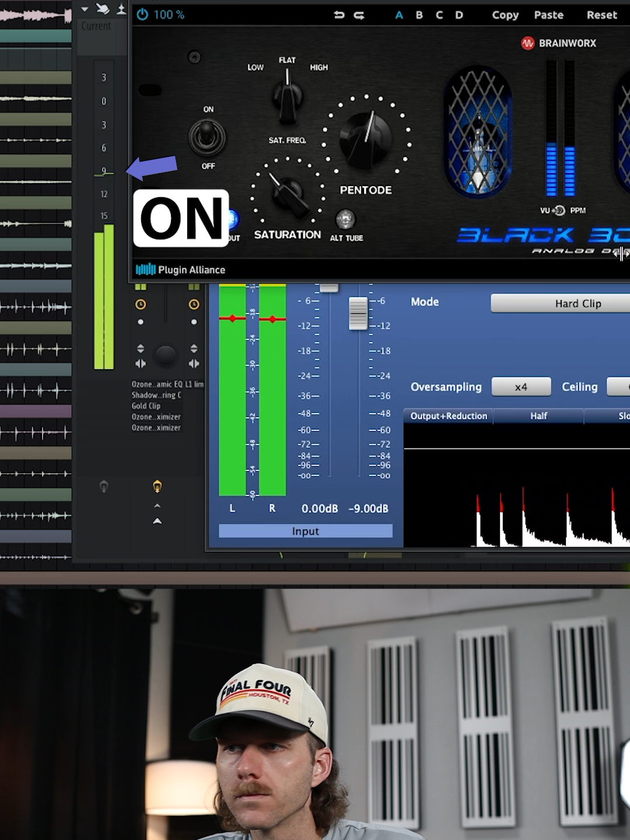The image size is (630, 840).
Task: Flip the ON/OFF toggle switch
Action: [207, 138]
